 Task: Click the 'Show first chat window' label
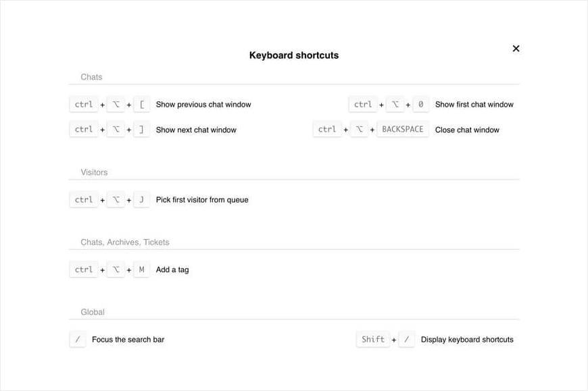(474, 105)
